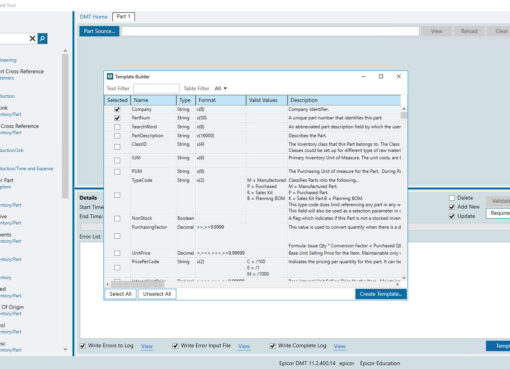This screenshot has width=510, height=369.
Task: Enable the TypeCode field checkbox
Action: (117, 195)
